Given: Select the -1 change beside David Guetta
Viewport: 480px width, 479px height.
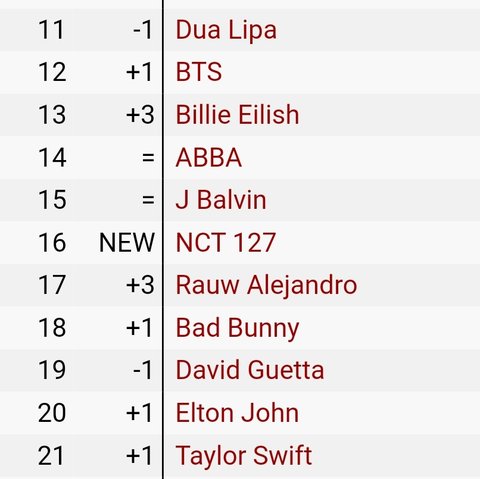Looking at the screenshot, I should [143, 370].
